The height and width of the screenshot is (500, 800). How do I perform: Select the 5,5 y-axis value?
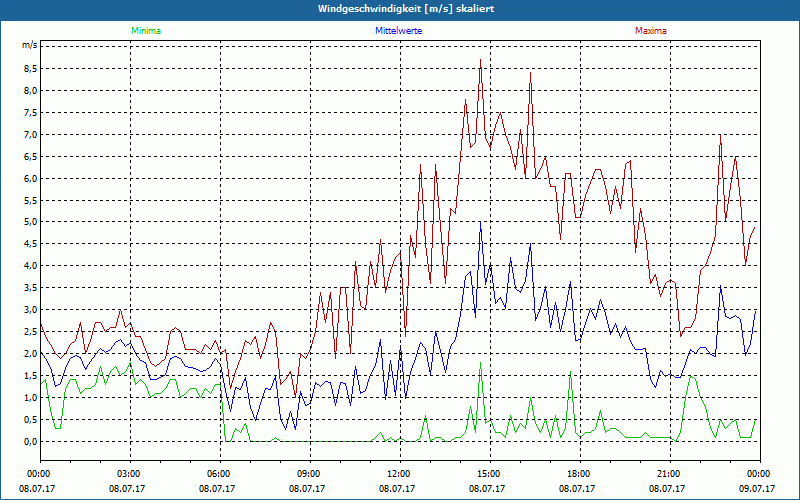click(x=31, y=201)
